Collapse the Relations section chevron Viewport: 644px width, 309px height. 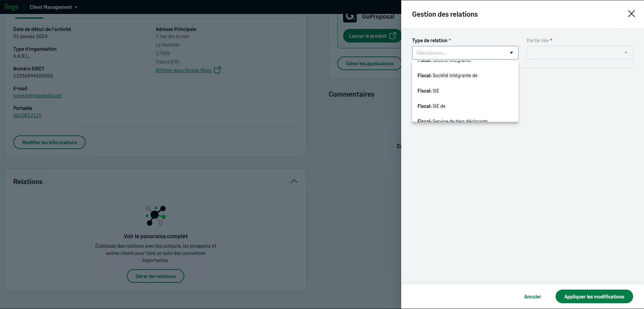[x=294, y=181]
